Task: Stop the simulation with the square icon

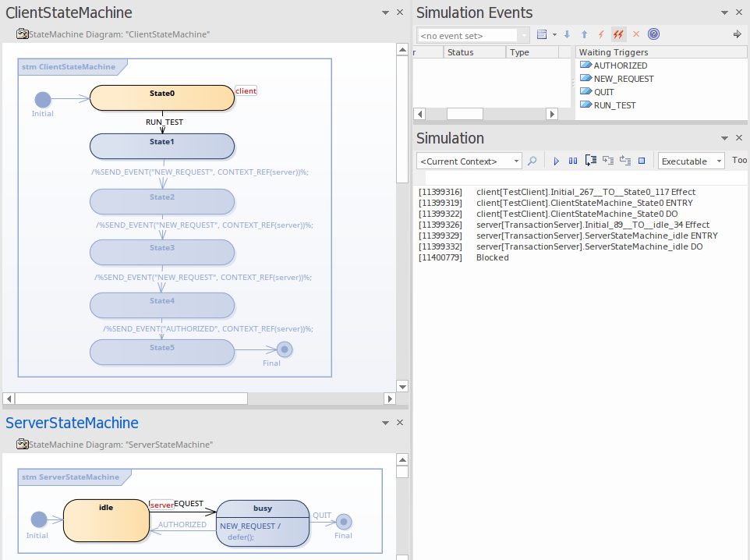Action: click(642, 161)
